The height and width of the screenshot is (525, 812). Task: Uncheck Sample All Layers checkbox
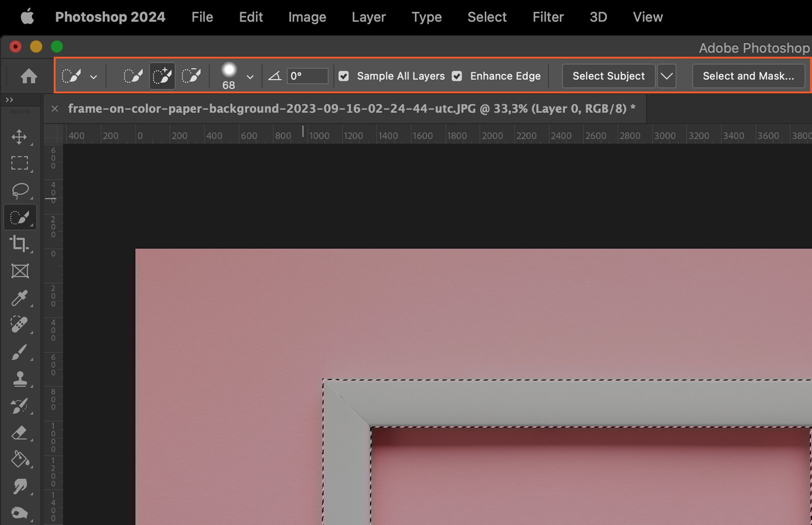coord(344,76)
